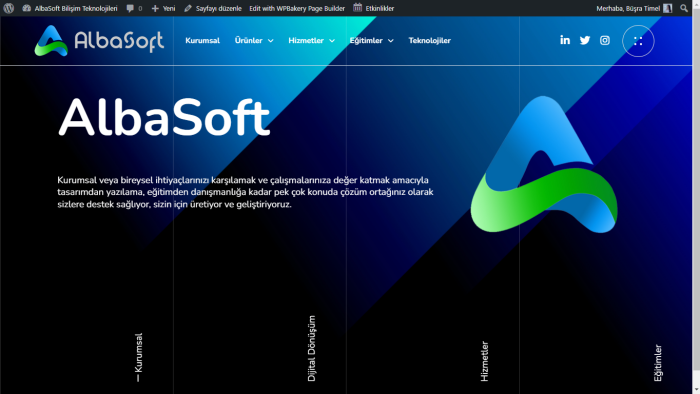
Task: Click user avatar thumbnail in admin bar
Action: (667, 8)
